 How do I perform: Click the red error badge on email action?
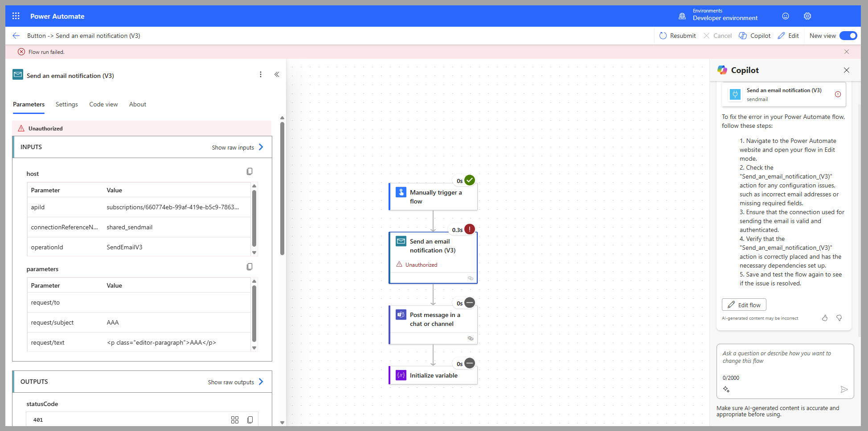point(470,229)
